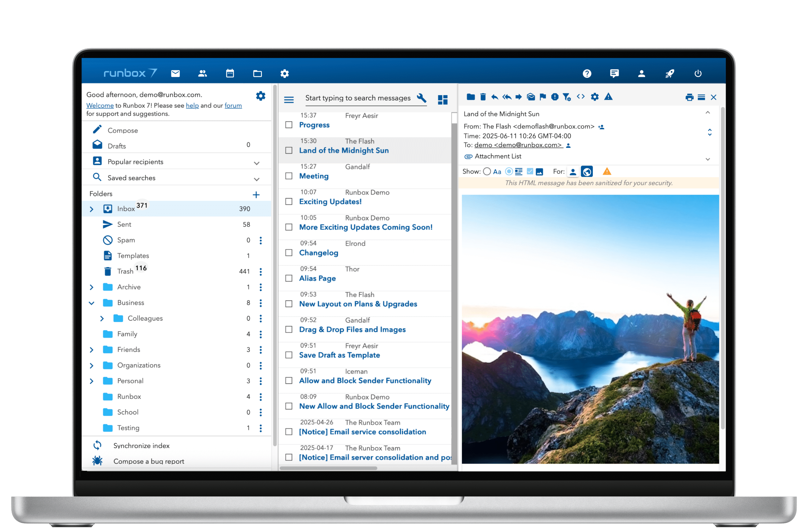
Task: Click the help link in the welcome text
Action: click(192, 106)
